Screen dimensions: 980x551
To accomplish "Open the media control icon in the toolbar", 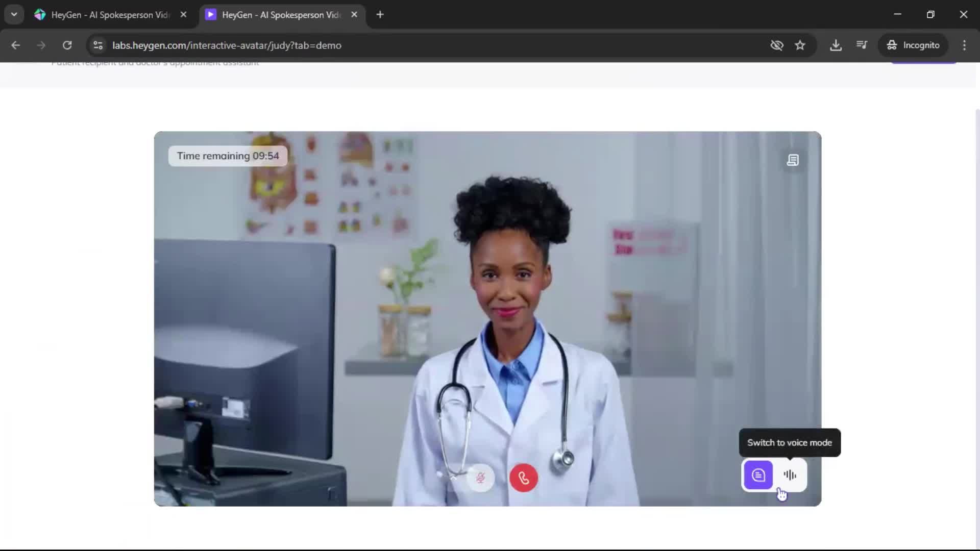I will [862, 45].
